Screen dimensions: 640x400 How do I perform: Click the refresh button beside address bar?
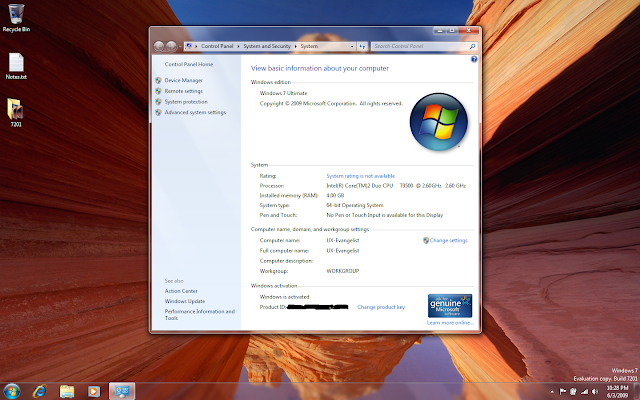[362, 47]
